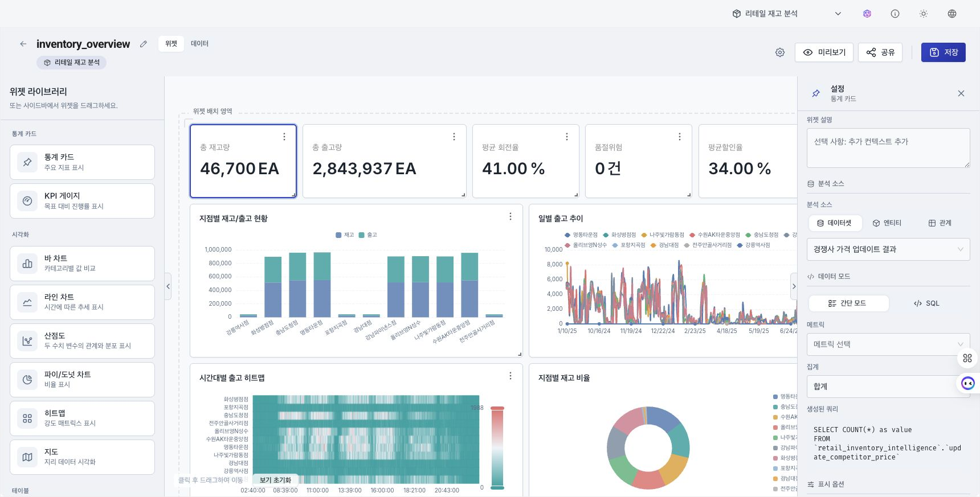Screen dimensions: 980x497
Task: Click the 공유 button
Action: click(880, 52)
